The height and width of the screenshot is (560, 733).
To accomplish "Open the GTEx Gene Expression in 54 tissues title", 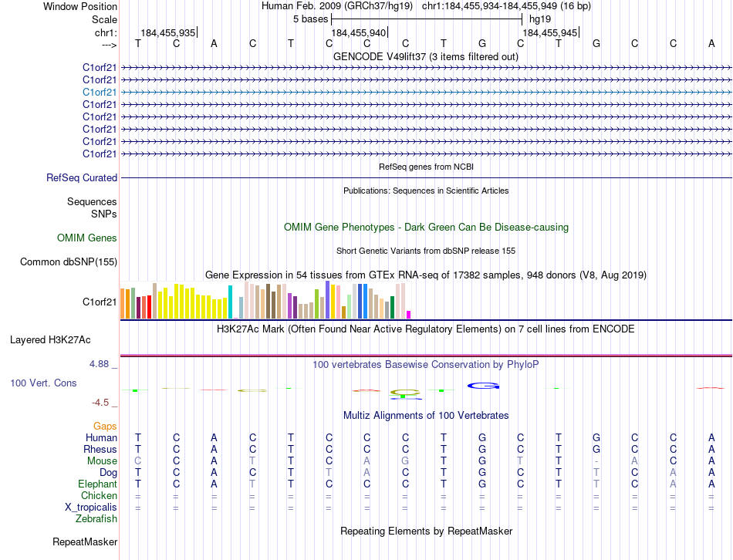I will 426,275.
